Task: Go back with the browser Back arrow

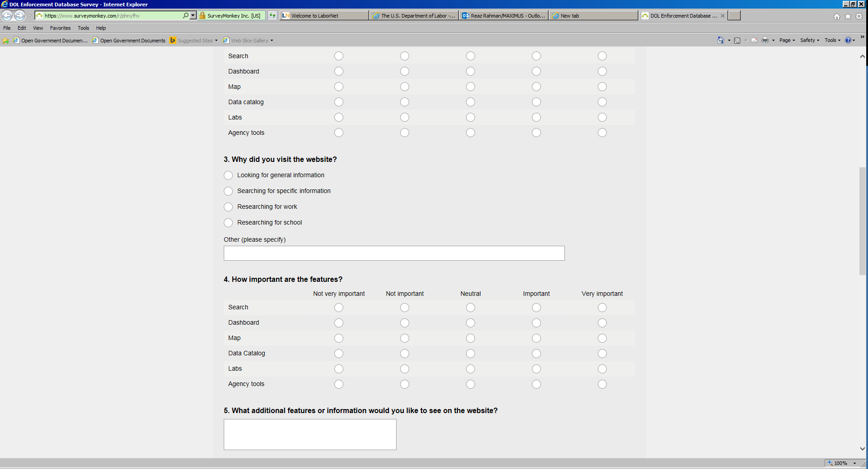Action: pyautogui.click(x=7, y=15)
